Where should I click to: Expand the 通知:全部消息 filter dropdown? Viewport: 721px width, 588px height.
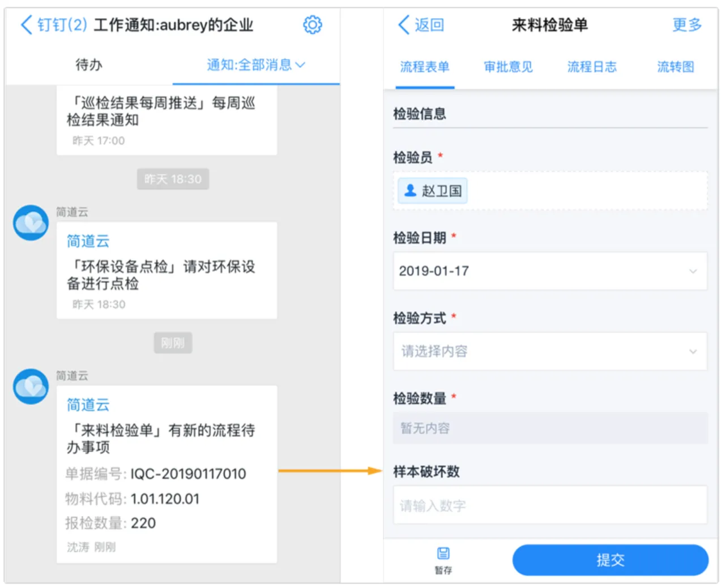pyautogui.click(x=256, y=65)
